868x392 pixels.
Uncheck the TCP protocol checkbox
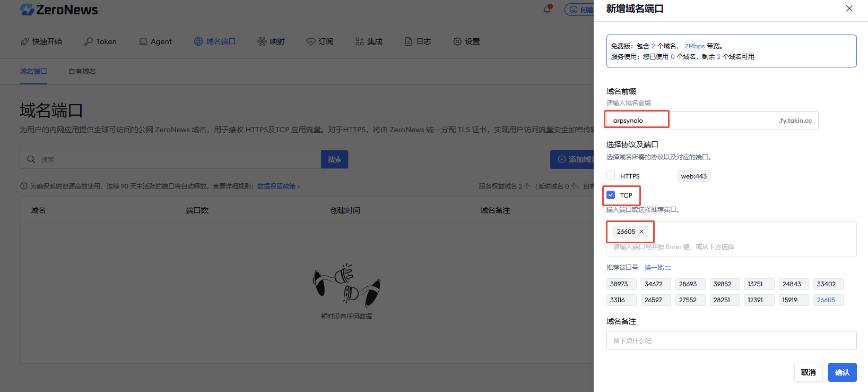[611, 195]
